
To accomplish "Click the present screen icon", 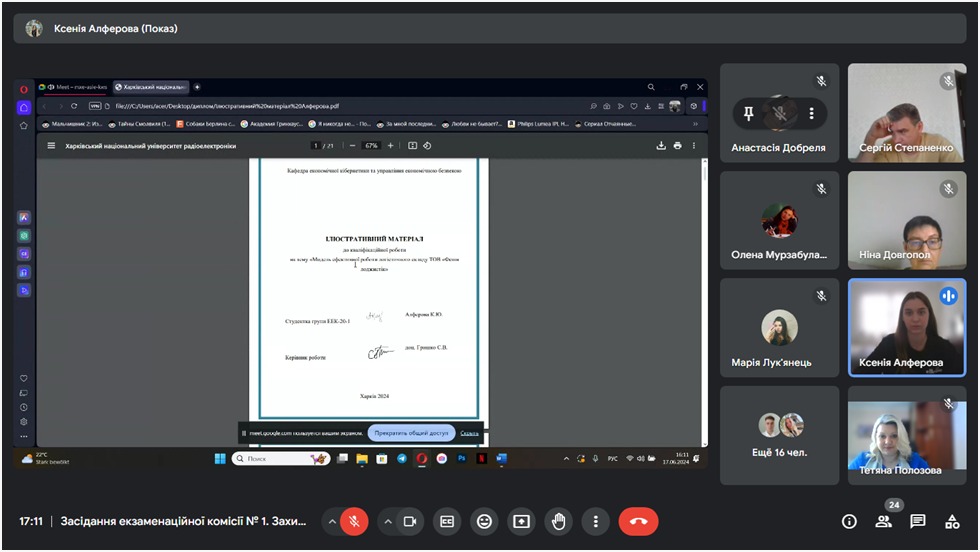I will pos(521,521).
